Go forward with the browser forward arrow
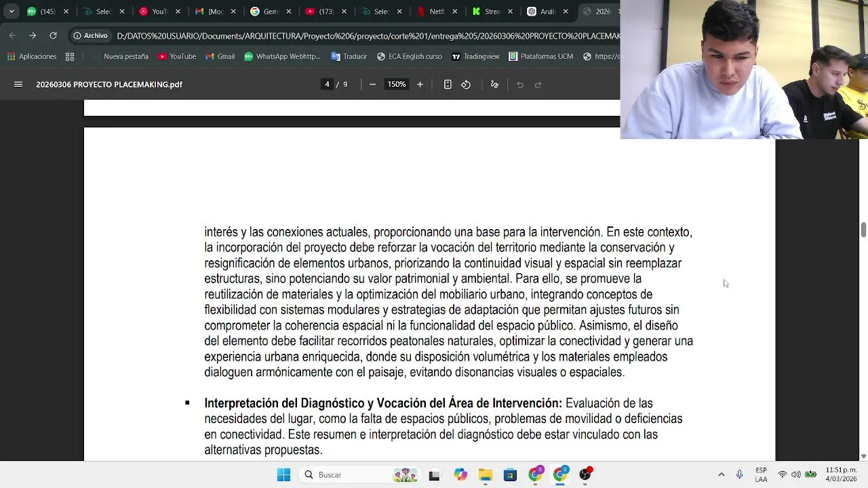The height and width of the screenshot is (488, 868). [33, 35]
